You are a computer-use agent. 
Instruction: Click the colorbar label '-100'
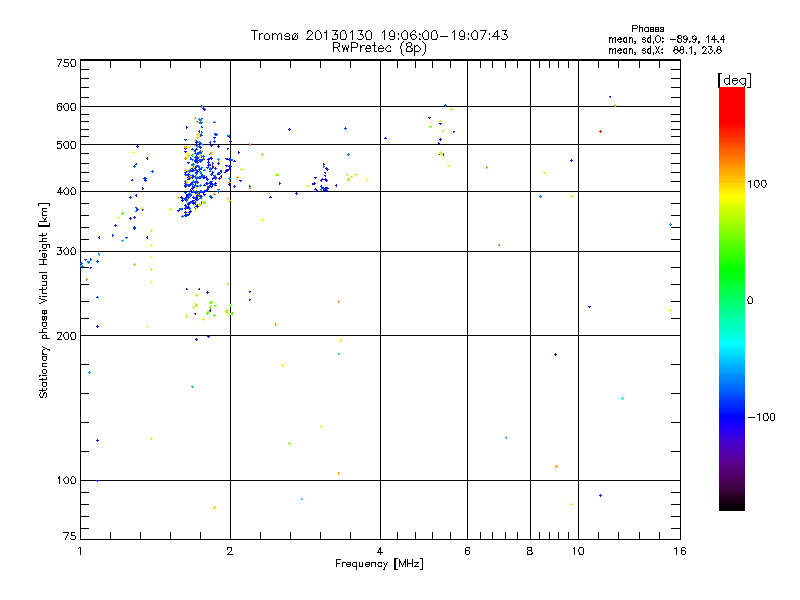pyautogui.click(x=761, y=417)
